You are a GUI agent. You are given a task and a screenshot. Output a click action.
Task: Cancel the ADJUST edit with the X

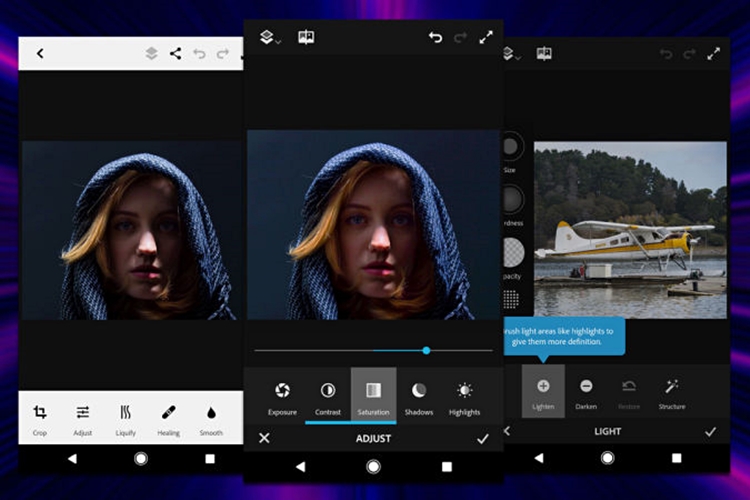tap(264, 438)
